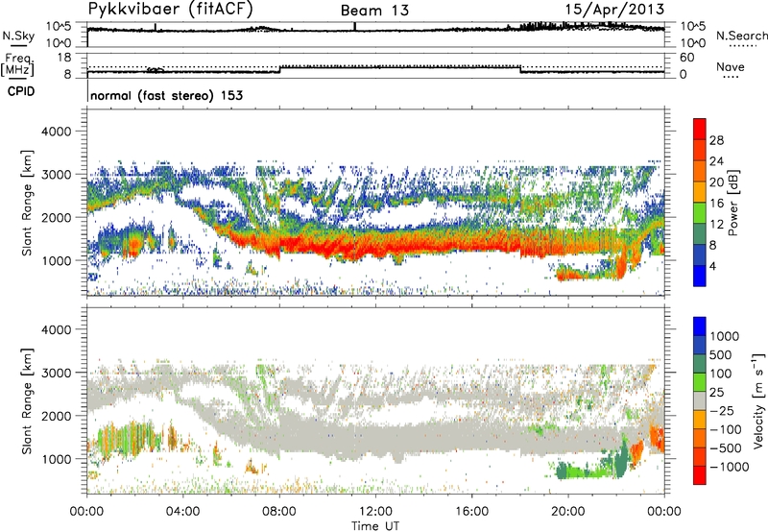Select the 20:00 time axis label
This screenshot has height=532, width=768.
[568, 512]
